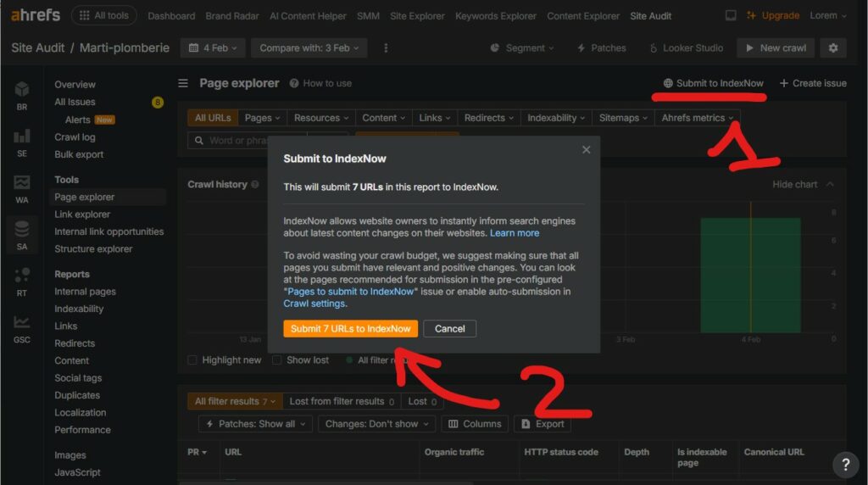The width and height of the screenshot is (868, 485).
Task: Click the crawl settings gear icon
Action: [833, 48]
